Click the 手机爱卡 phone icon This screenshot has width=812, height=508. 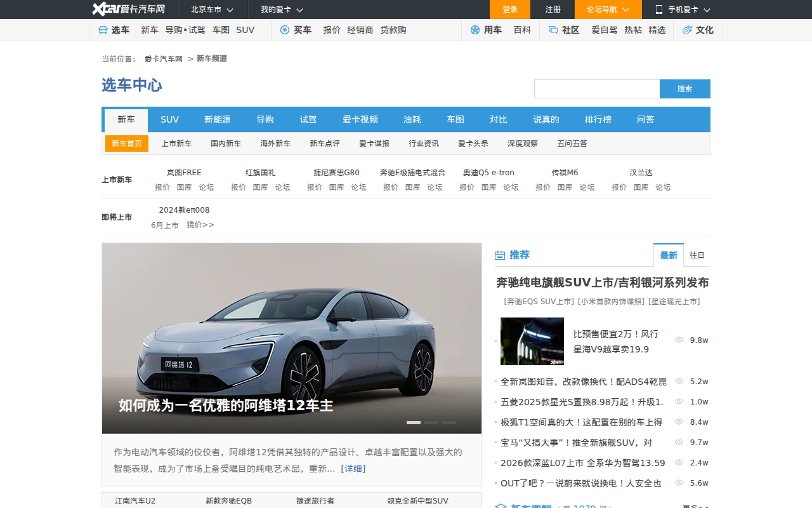pyautogui.click(x=659, y=10)
